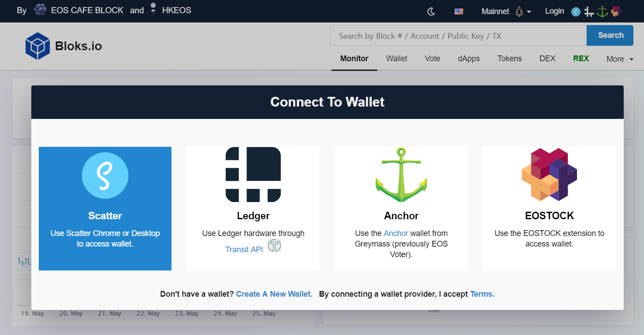Follow the Anchor link in description

point(396,233)
